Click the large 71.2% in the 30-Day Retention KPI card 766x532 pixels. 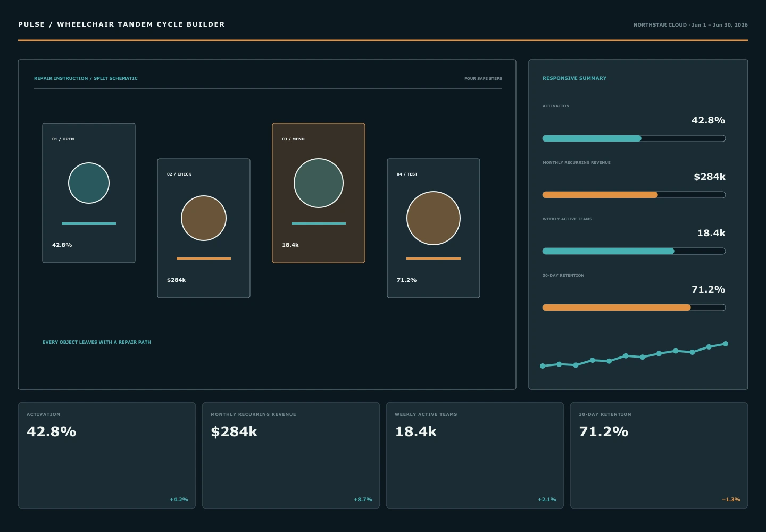point(603,432)
